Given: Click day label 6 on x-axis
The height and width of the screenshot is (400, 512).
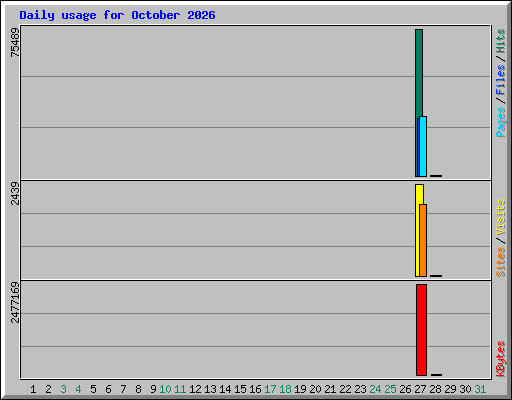Looking at the screenshot, I should [108, 389].
